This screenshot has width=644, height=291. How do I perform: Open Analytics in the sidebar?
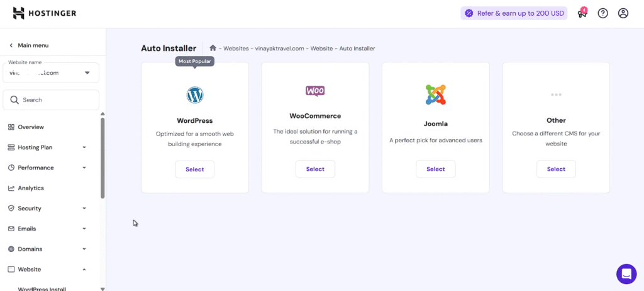31,188
